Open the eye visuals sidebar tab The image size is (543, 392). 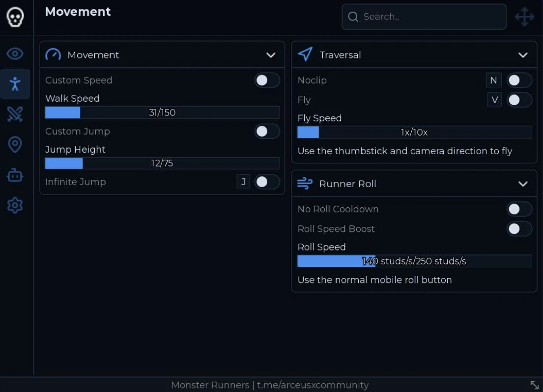(15, 54)
